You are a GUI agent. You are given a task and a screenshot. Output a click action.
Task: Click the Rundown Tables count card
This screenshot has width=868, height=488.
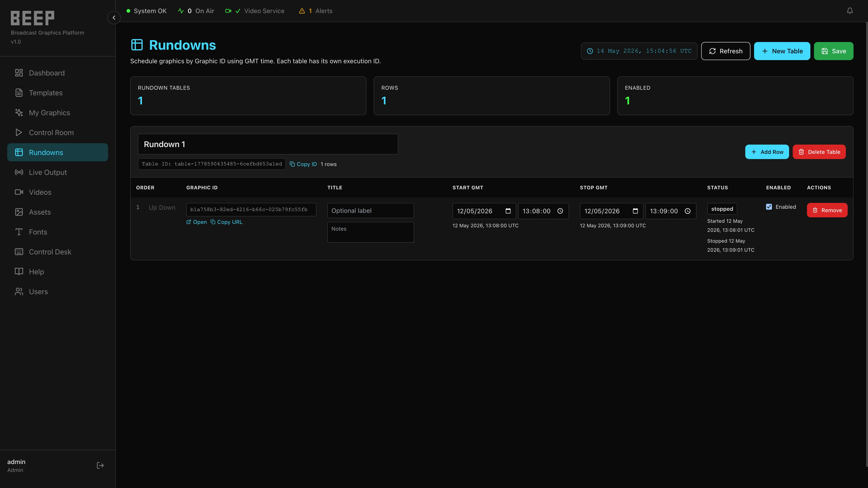[x=248, y=96]
